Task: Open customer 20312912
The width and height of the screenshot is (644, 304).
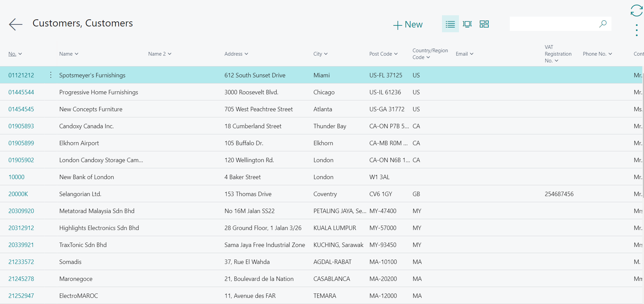Action: tap(21, 228)
